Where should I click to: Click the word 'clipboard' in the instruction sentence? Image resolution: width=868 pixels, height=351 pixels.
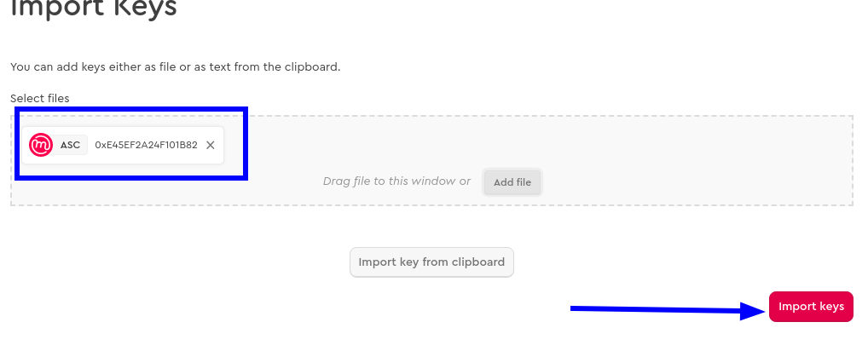pyautogui.click(x=311, y=67)
